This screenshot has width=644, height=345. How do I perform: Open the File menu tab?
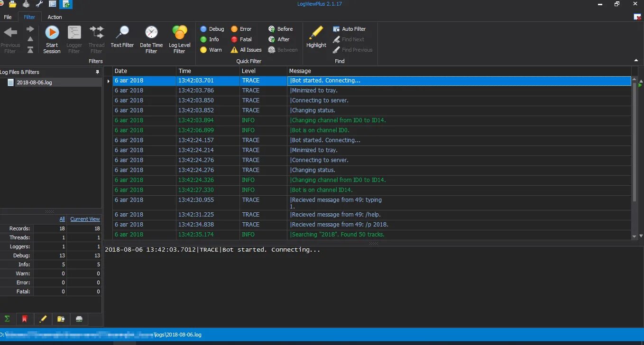(x=8, y=17)
